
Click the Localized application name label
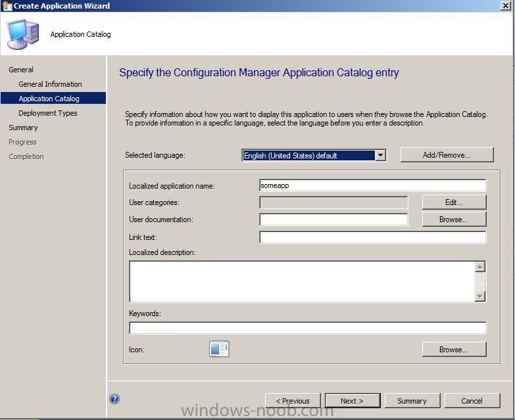tap(172, 186)
